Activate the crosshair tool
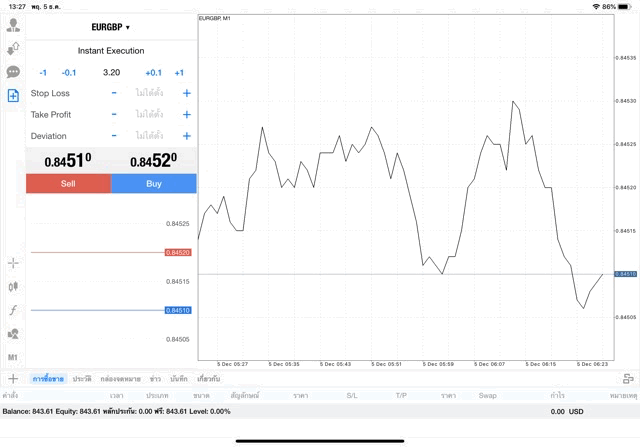The height and width of the screenshot is (447, 640). (x=13, y=263)
